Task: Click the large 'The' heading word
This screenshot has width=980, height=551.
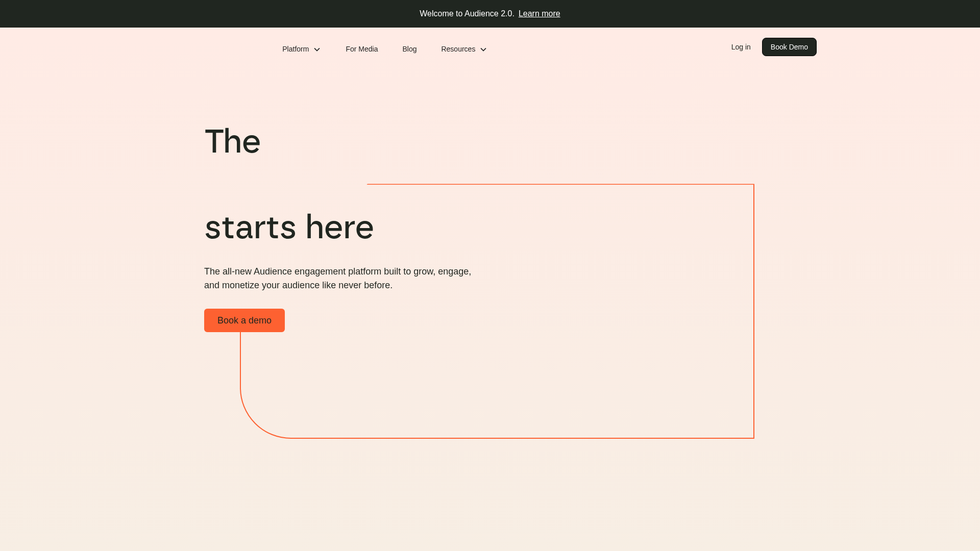Action: (x=232, y=141)
